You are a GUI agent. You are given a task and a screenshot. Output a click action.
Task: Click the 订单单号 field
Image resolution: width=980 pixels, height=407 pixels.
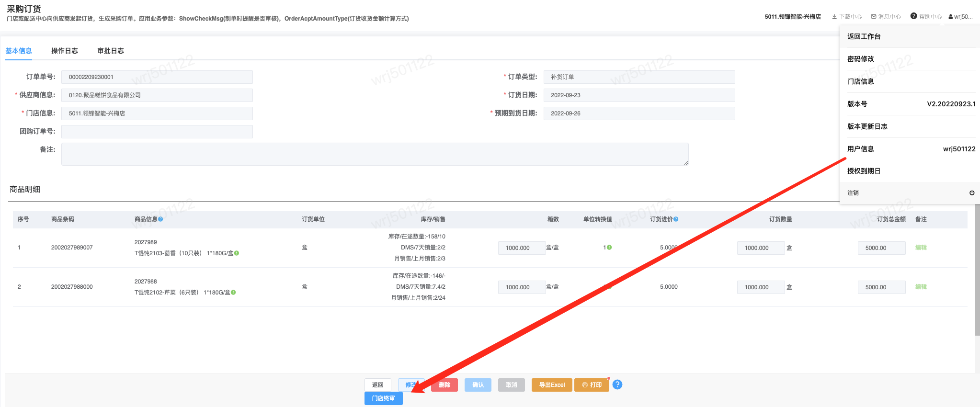pyautogui.click(x=157, y=77)
